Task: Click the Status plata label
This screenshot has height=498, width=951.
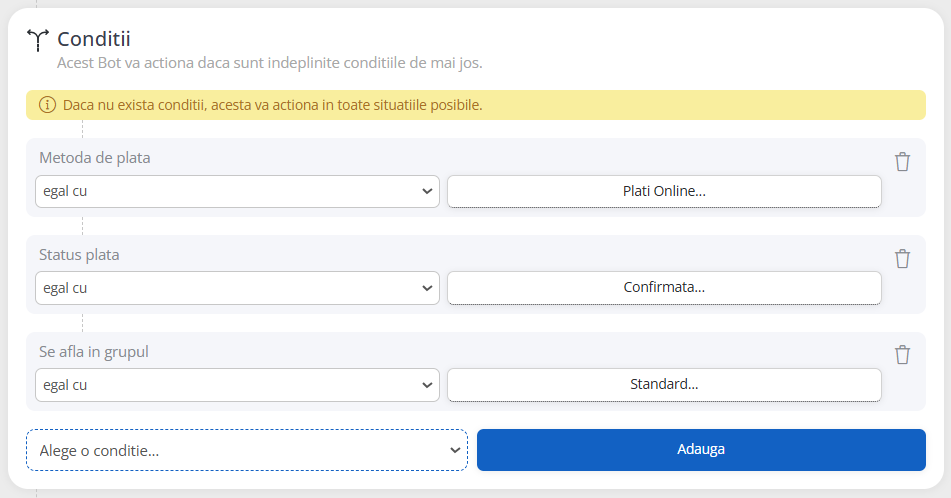Action: coord(79,255)
